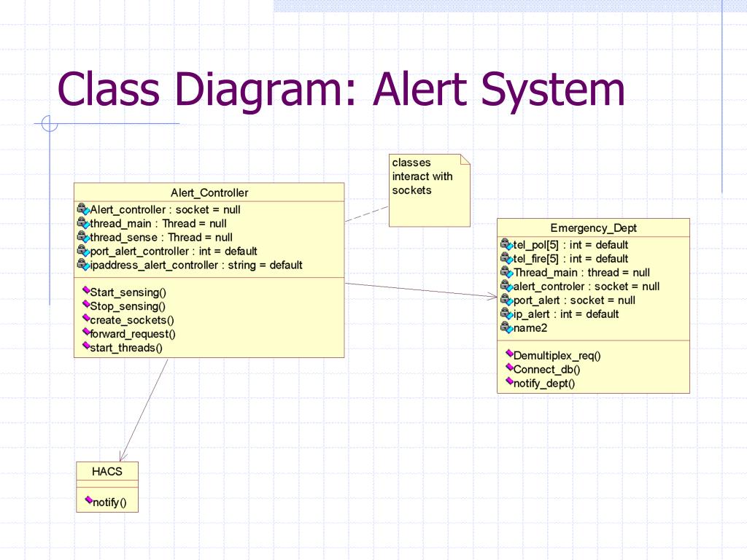This screenshot has width=747, height=560.
Task: Select 'tel_fire[5] : int = default' text
Action: (x=570, y=259)
